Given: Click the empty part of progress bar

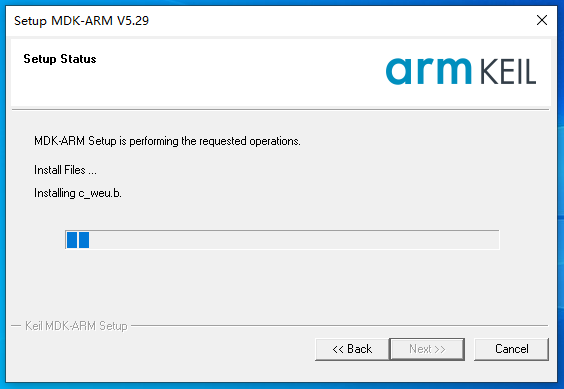Looking at the screenshot, I should pyautogui.click(x=294, y=240).
